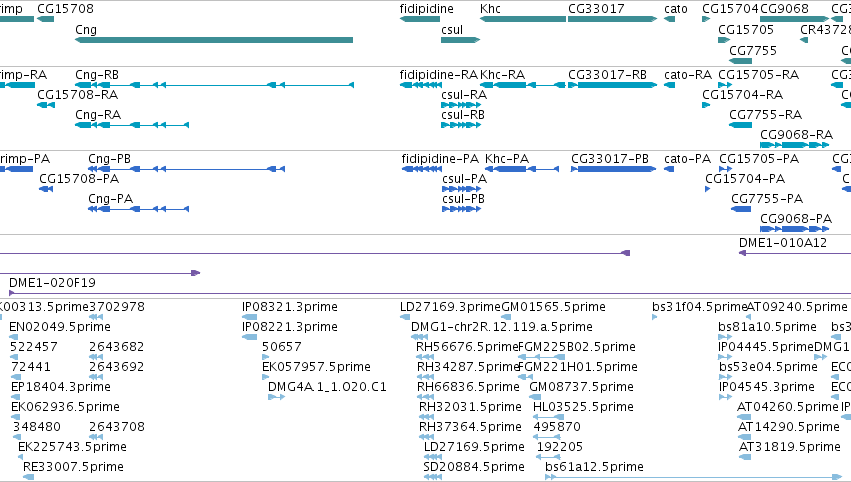Select EST EN02049.5prime
The height and width of the screenshot is (482, 851).
(x=14, y=338)
